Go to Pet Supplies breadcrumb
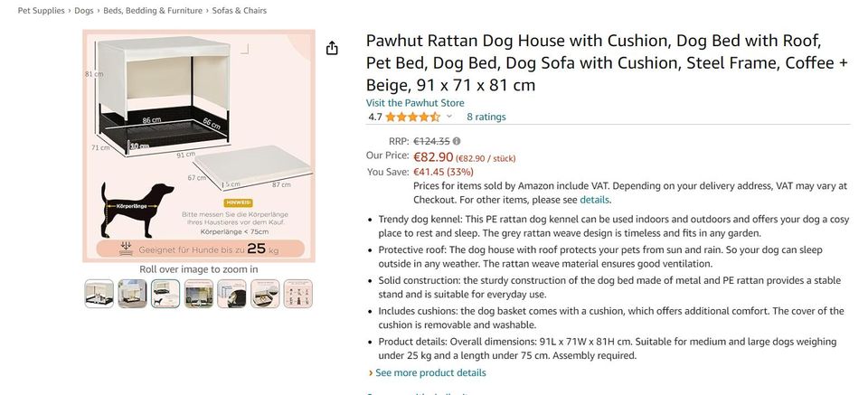The image size is (868, 395). (42, 11)
